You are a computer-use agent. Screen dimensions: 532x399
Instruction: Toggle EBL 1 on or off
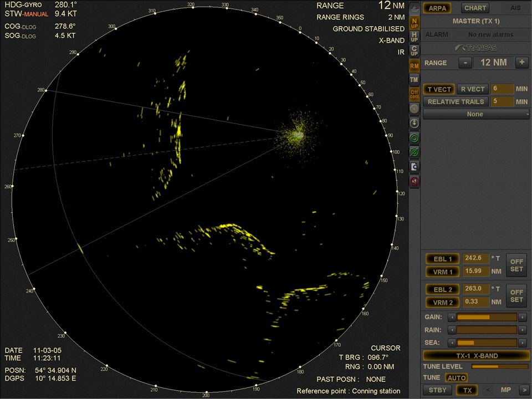[443, 259]
